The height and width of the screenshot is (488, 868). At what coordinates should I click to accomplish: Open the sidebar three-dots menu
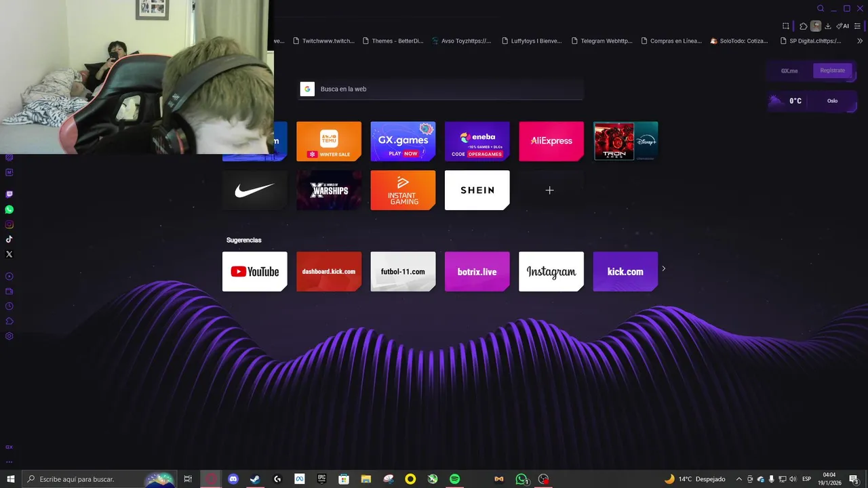point(9,462)
